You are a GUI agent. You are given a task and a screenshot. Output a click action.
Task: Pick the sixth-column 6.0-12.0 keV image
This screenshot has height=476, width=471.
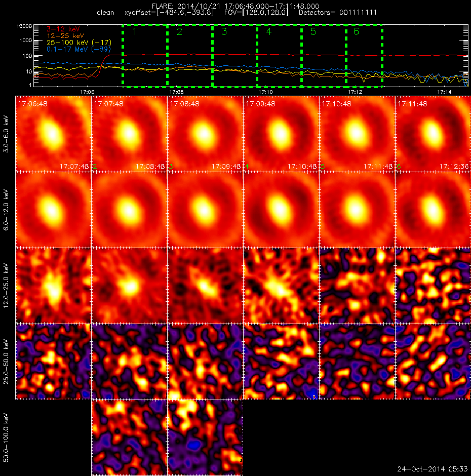click(x=433, y=210)
